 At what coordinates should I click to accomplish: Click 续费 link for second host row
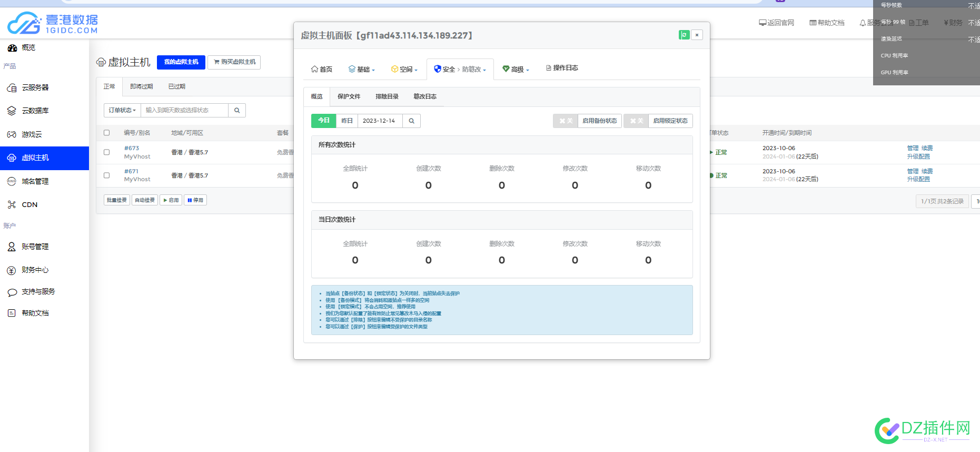927,171
